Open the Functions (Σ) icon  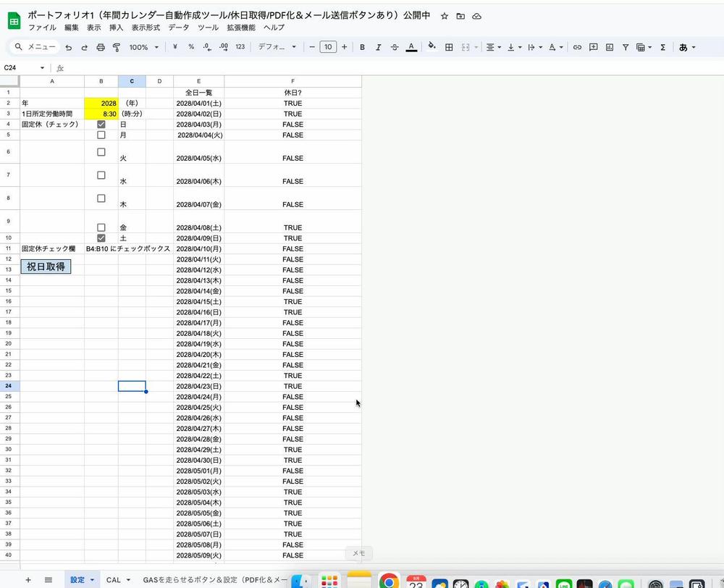662,47
